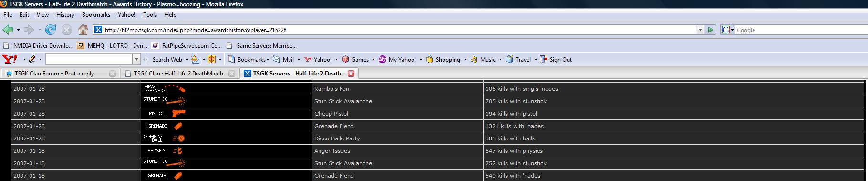Image resolution: width=868 pixels, height=181 pixels.
Task: Open the Games dropdown arrow
Action: [x=373, y=60]
